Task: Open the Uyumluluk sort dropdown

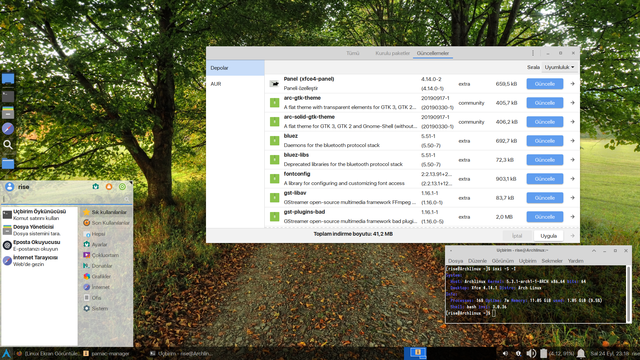Action: coord(559,67)
